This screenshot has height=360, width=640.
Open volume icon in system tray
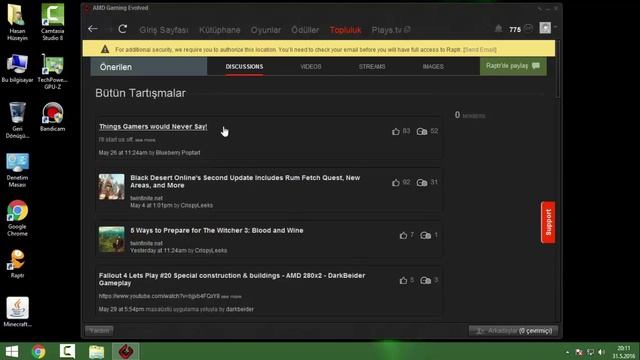pyautogui.click(x=601, y=352)
